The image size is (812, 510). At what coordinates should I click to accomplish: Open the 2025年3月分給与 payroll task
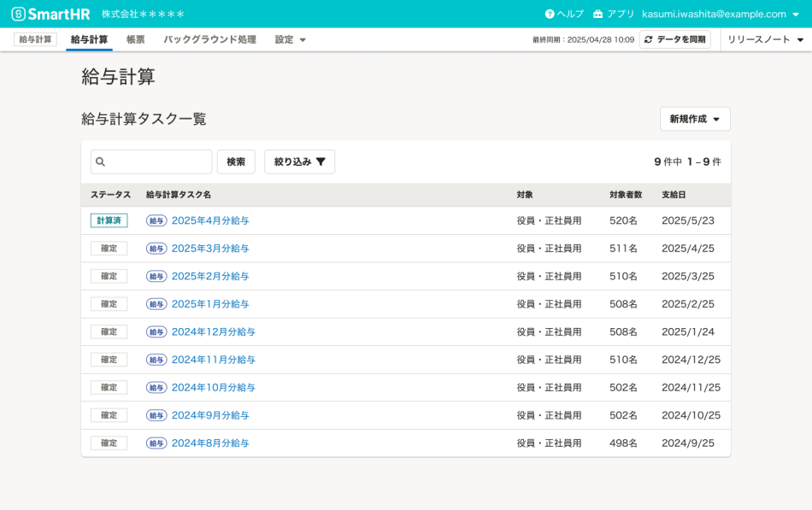[x=210, y=248]
